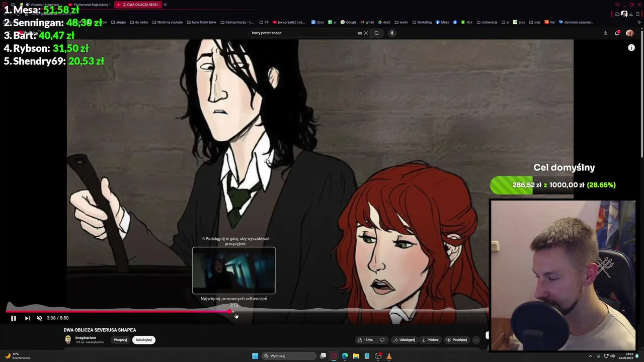Unmute the video player volume

coord(39,318)
